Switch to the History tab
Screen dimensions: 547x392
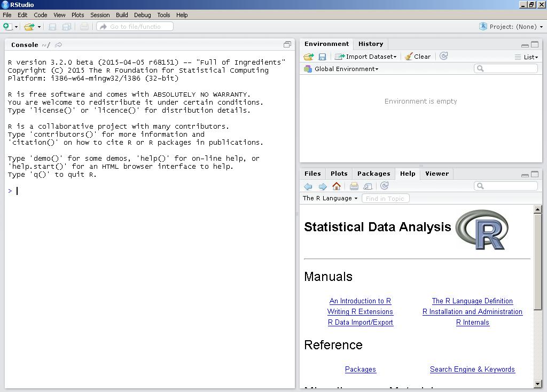(371, 44)
